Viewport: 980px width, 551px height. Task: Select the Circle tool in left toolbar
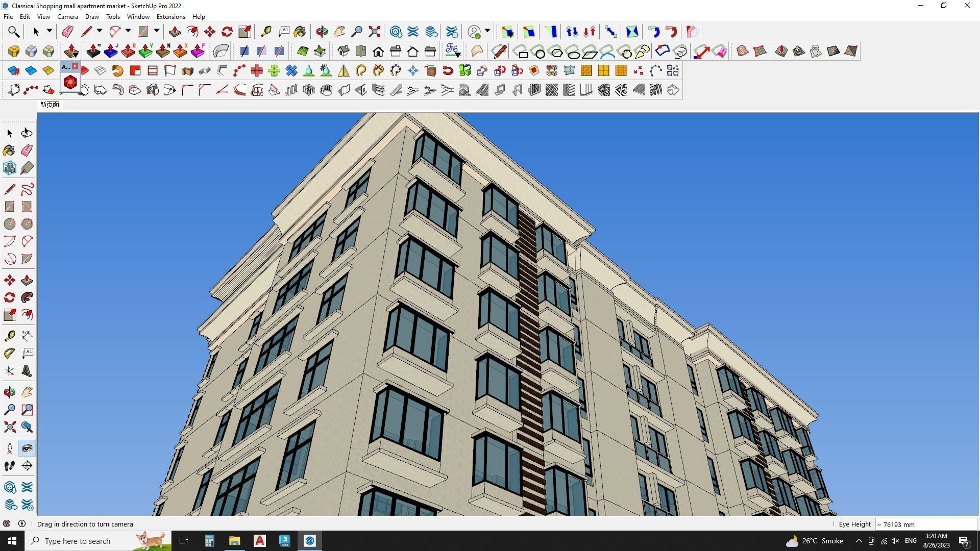(x=10, y=224)
